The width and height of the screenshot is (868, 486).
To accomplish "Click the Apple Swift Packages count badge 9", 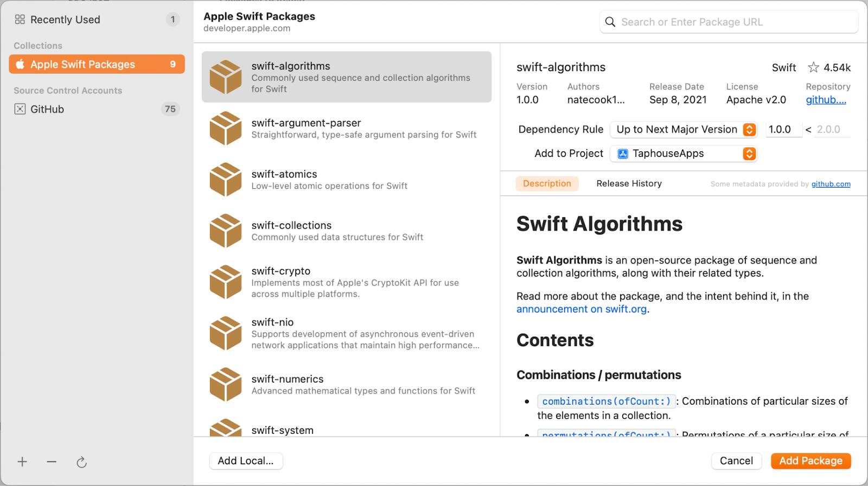I will [173, 64].
